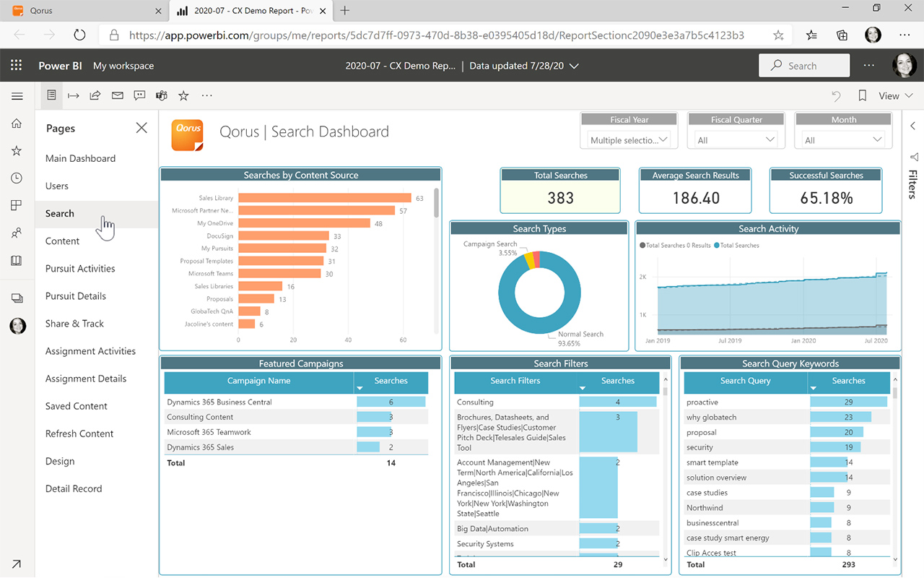Click the Power BI brand link

(60, 66)
